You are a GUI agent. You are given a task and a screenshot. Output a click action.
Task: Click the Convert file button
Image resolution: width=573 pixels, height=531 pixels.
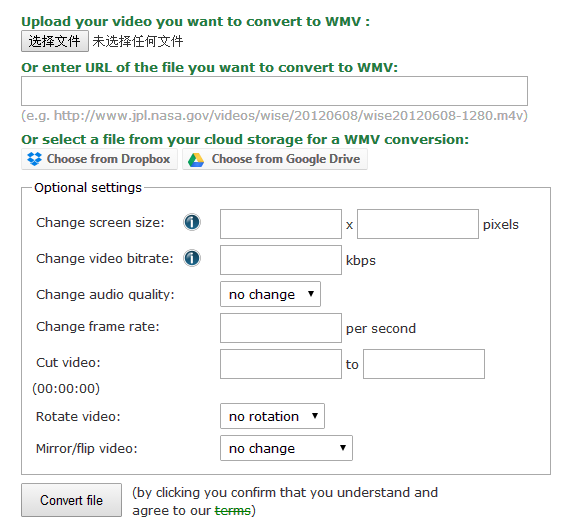coord(71,500)
